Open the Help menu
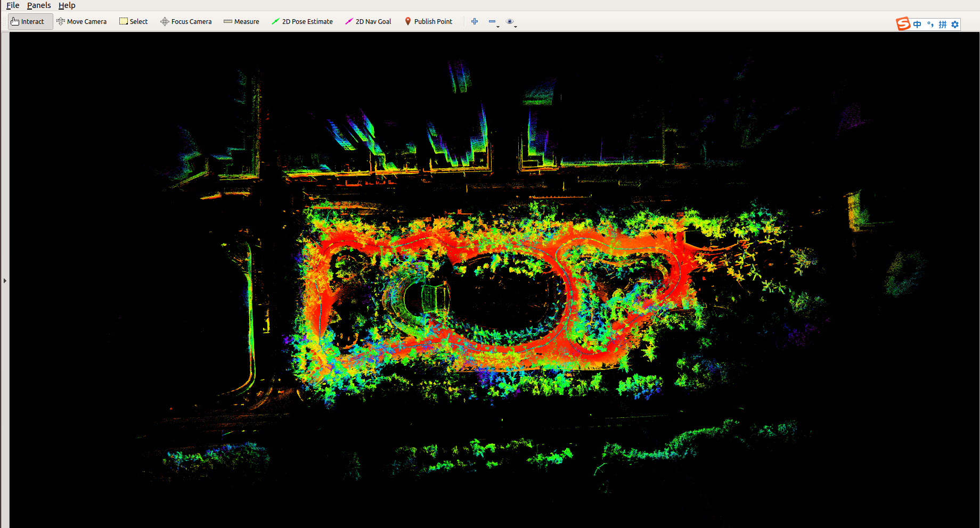The image size is (980, 528). coord(67,5)
